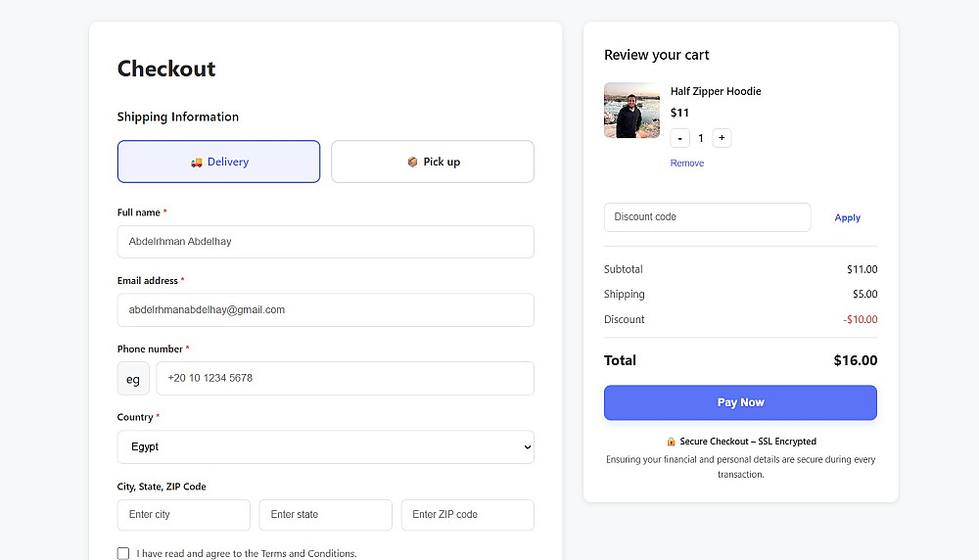Remove the hoodie from the cart
The image size is (979, 560).
686,163
